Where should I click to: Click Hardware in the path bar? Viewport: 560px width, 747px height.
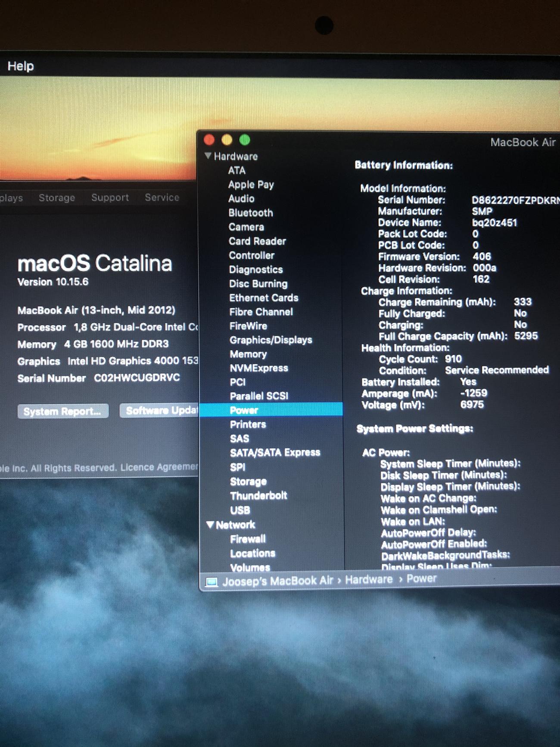pyautogui.click(x=369, y=579)
